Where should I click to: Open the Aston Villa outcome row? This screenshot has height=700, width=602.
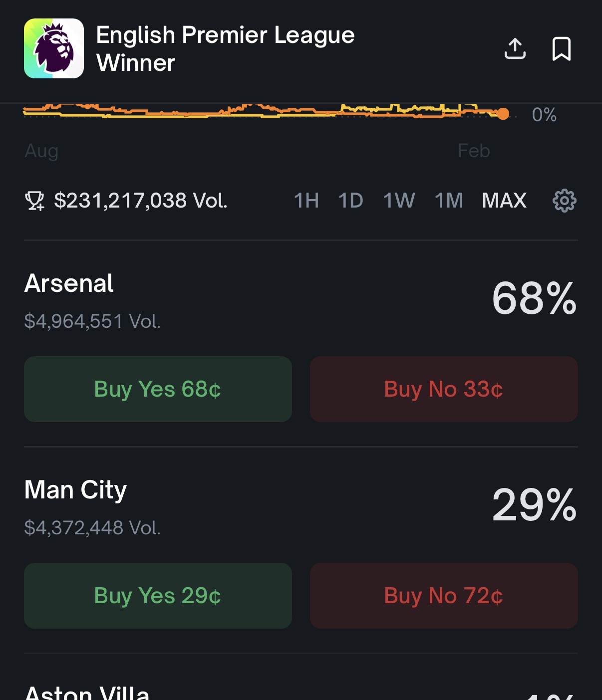pos(87,693)
